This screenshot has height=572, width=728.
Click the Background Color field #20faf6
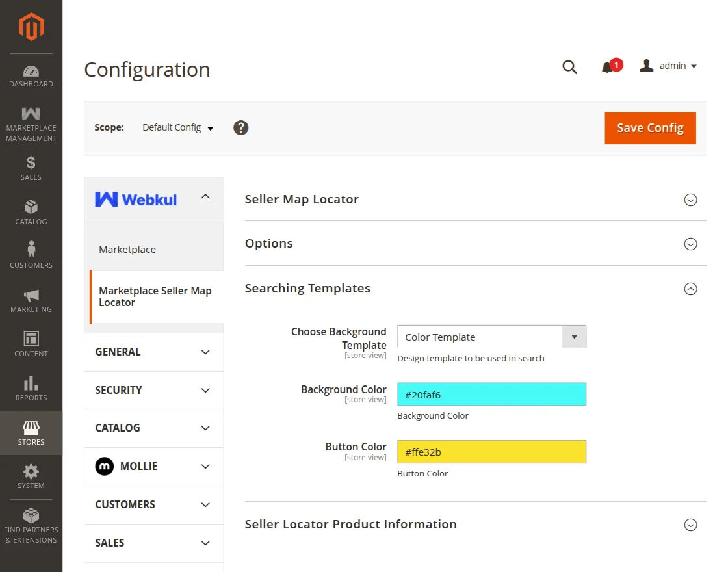[x=491, y=395]
